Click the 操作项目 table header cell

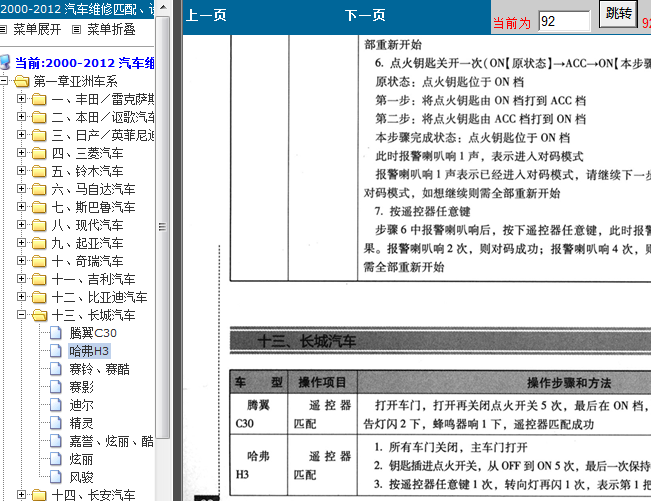click(x=322, y=382)
